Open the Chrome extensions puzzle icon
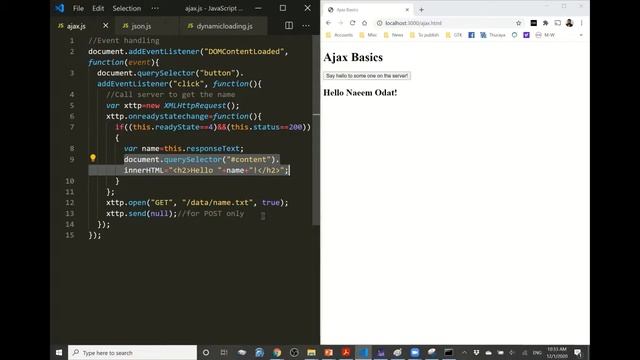The image size is (640, 360). [x=546, y=23]
